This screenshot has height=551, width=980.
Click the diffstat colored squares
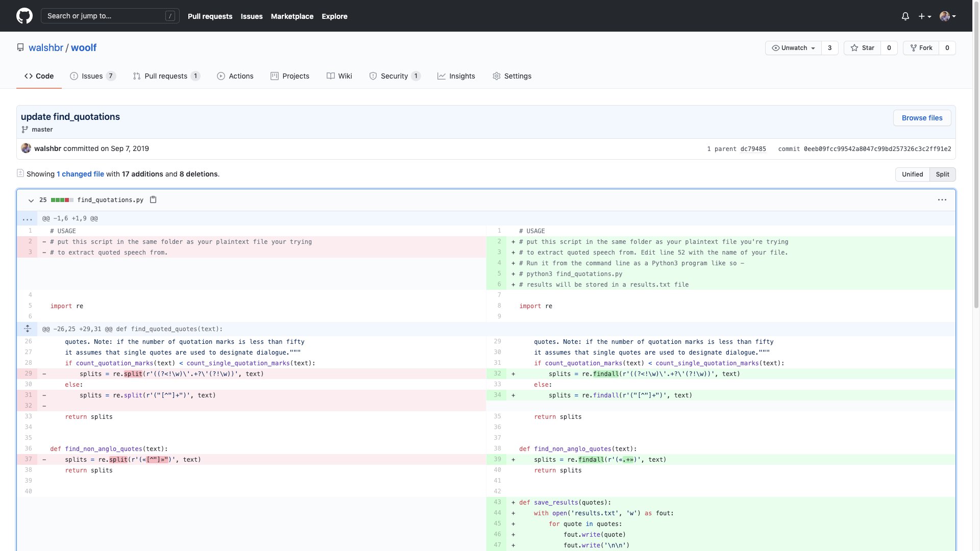click(62, 200)
